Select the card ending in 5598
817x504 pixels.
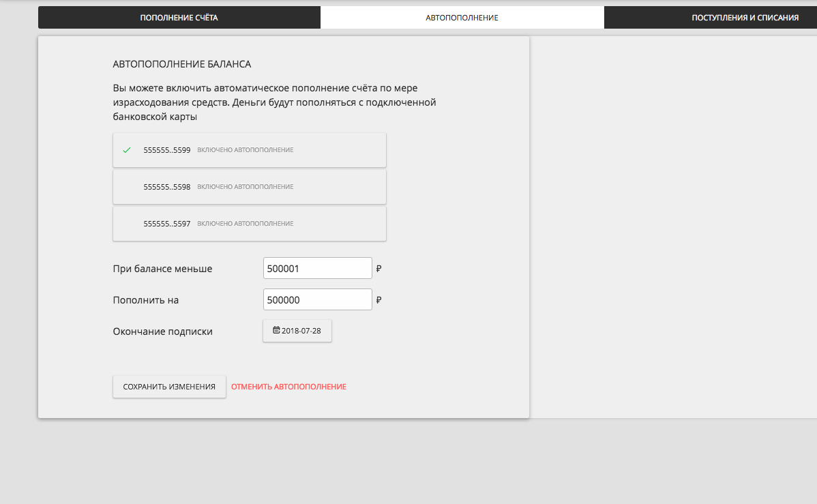point(249,187)
